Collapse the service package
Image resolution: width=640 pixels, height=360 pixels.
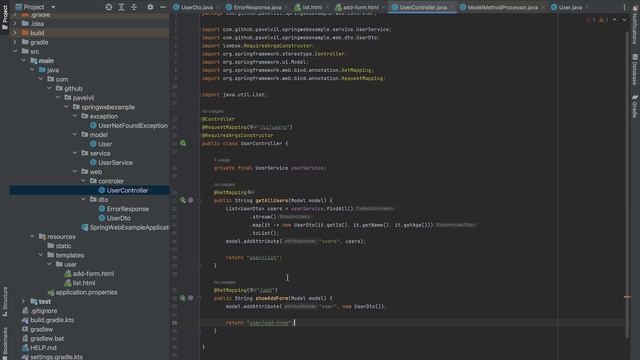pyautogui.click(x=75, y=153)
